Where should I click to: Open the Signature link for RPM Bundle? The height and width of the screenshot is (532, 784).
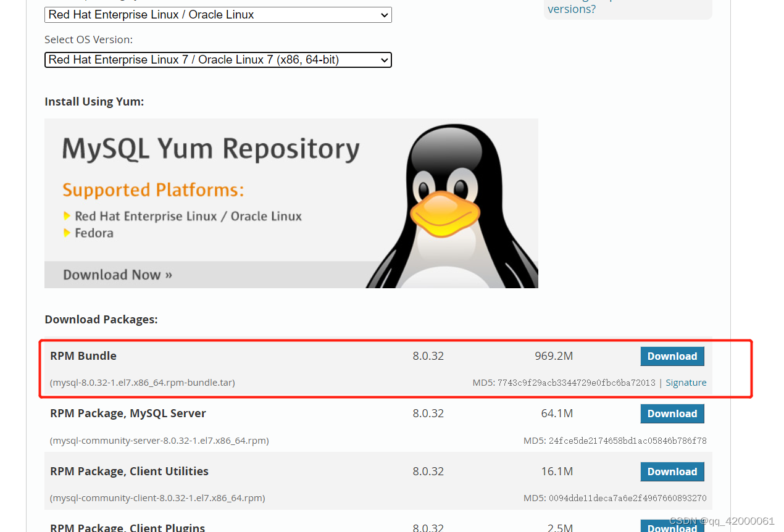pos(686,383)
